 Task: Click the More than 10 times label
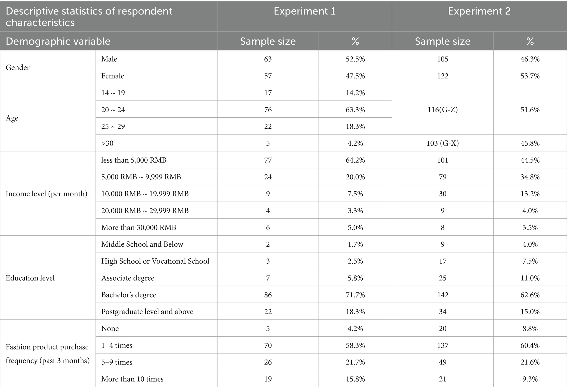pos(132,379)
